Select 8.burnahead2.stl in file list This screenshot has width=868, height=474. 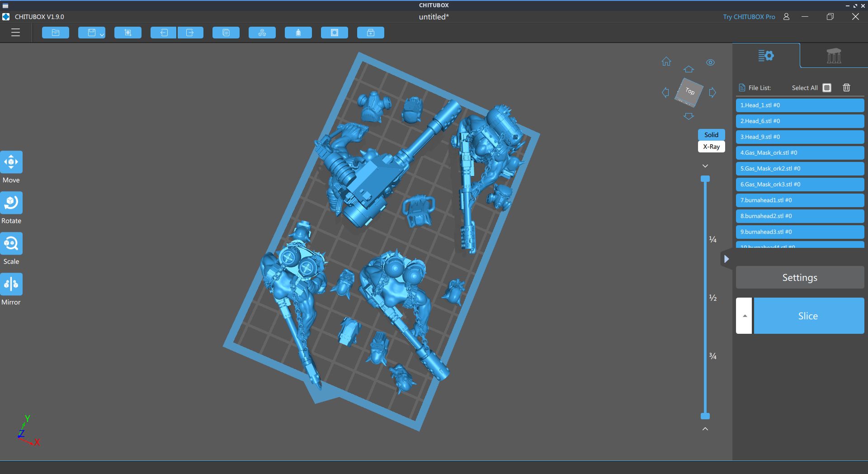click(800, 216)
